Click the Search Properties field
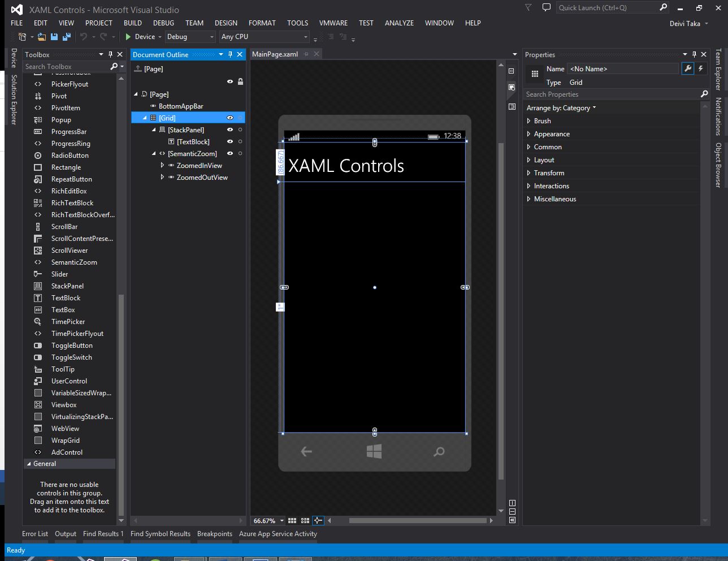The image size is (728, 561). point(617,94)
